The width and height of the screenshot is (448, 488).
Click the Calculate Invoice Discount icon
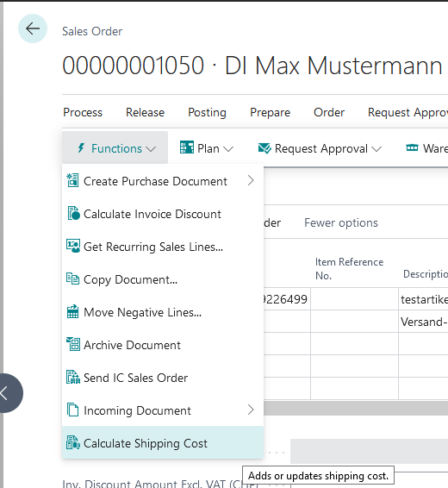click(73, 213)
